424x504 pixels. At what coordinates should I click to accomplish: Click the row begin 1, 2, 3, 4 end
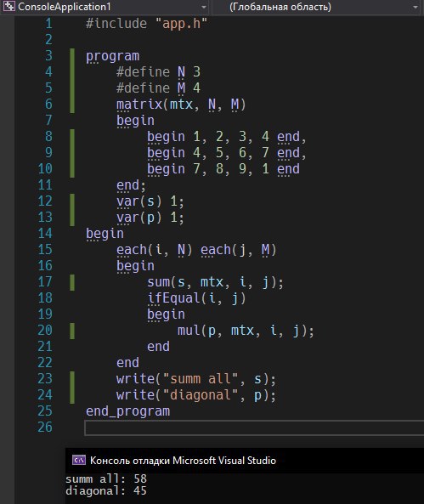227,137
